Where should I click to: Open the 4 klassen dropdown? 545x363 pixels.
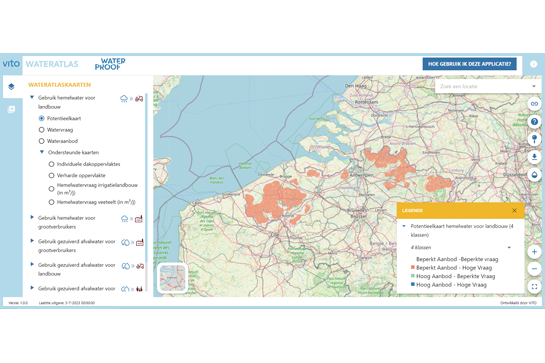pos(461,248)
